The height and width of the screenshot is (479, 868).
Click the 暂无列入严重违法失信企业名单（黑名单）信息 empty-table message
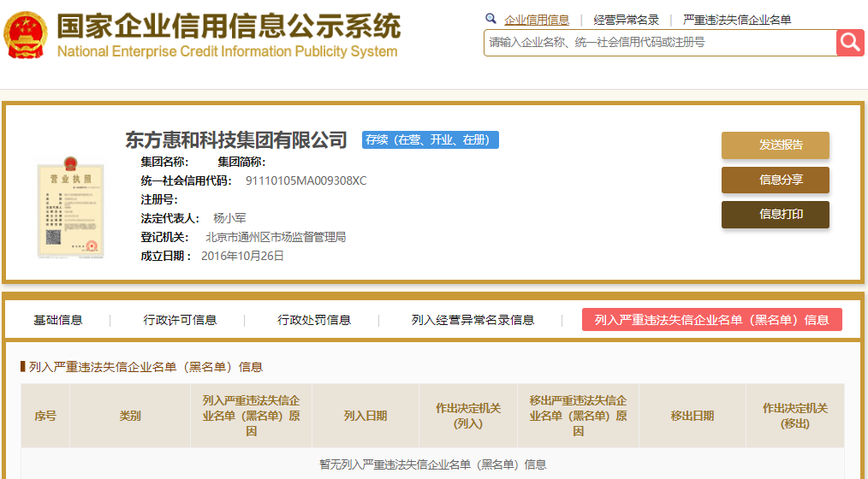tap(433, 464)
